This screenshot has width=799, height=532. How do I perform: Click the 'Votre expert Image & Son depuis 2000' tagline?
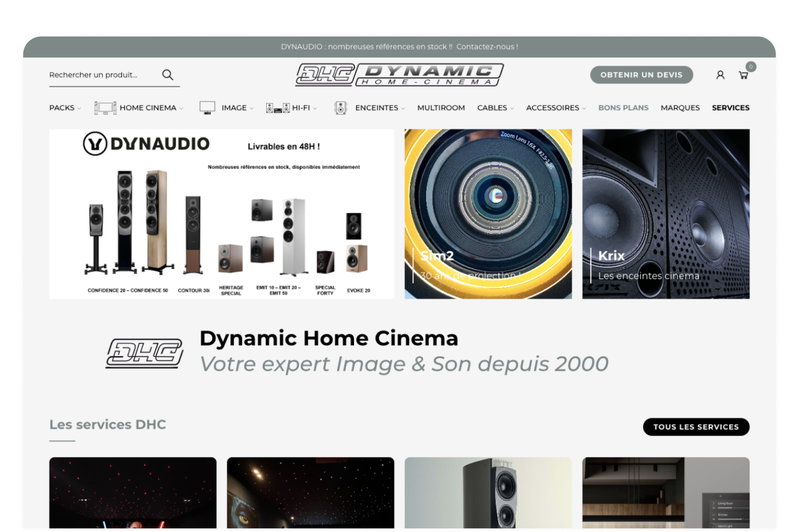[404, 364]
